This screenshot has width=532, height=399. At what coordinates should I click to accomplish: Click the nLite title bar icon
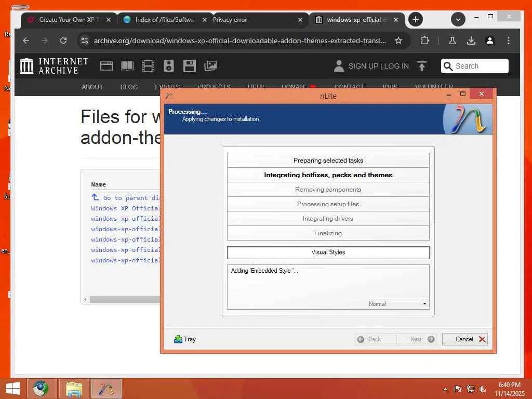(169, 96)
